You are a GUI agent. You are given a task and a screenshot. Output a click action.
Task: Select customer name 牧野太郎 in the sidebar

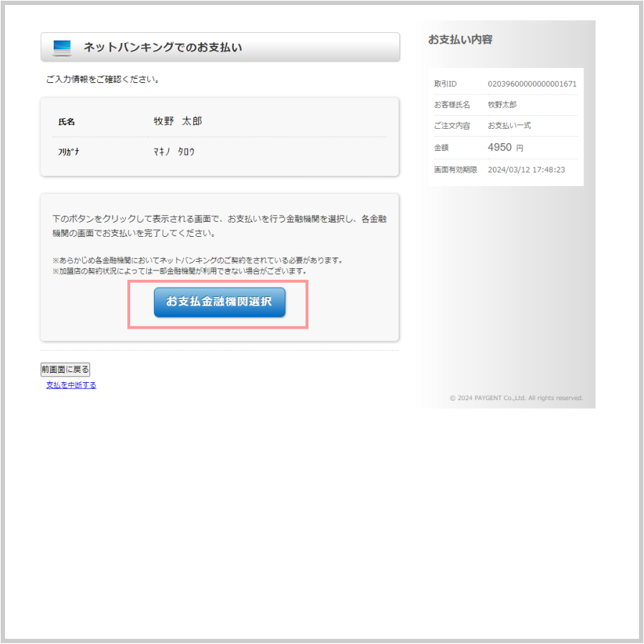click(502, 104)
